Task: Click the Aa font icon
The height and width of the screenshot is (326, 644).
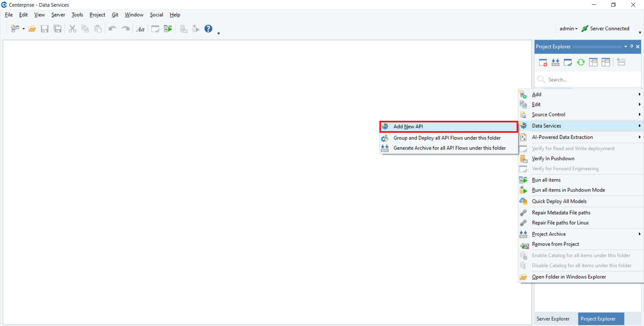Action: coord(141,29)
